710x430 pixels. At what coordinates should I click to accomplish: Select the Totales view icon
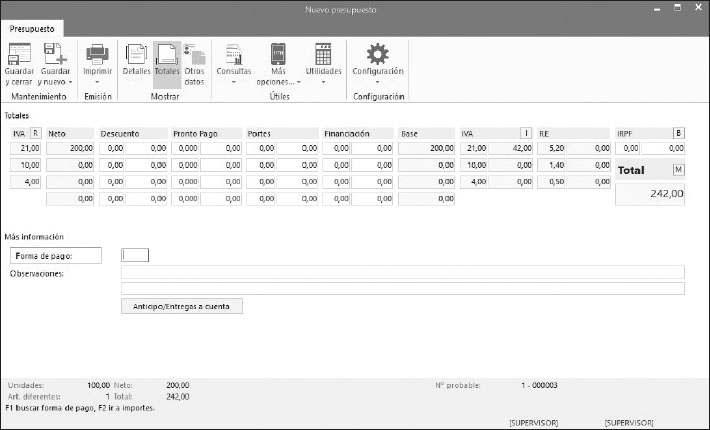[167, 54]
